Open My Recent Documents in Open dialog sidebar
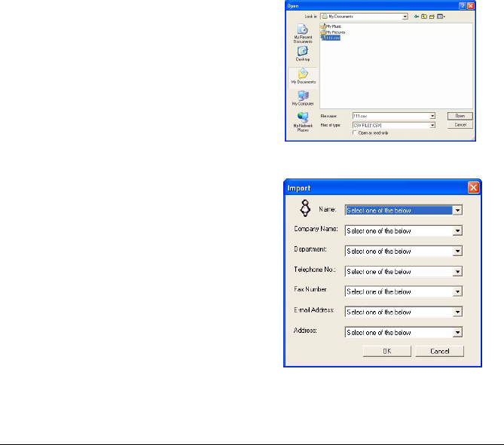The height and width of the screenshot is (445, 504). [x=303, y=33]
